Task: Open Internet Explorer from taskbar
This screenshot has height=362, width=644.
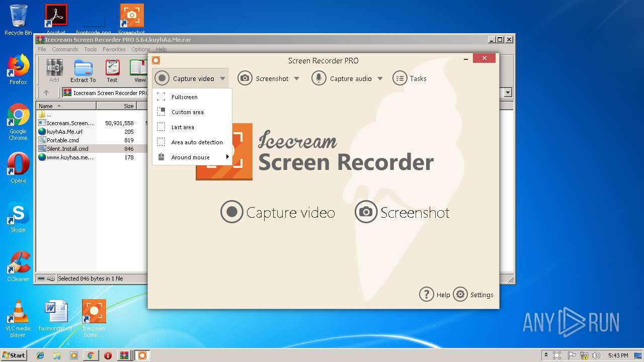Action: pos(40,355)
